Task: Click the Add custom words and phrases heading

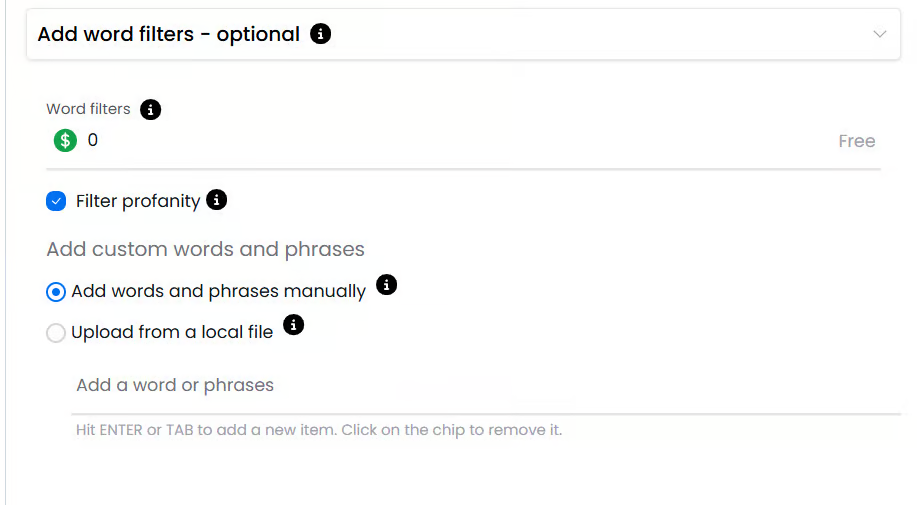Action: (205, 249)
